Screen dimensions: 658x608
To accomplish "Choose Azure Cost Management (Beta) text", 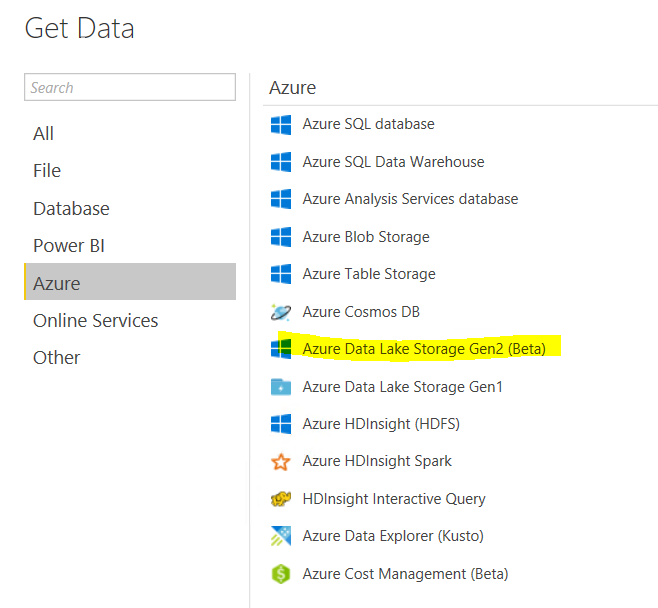I will (x=405, y=574).
